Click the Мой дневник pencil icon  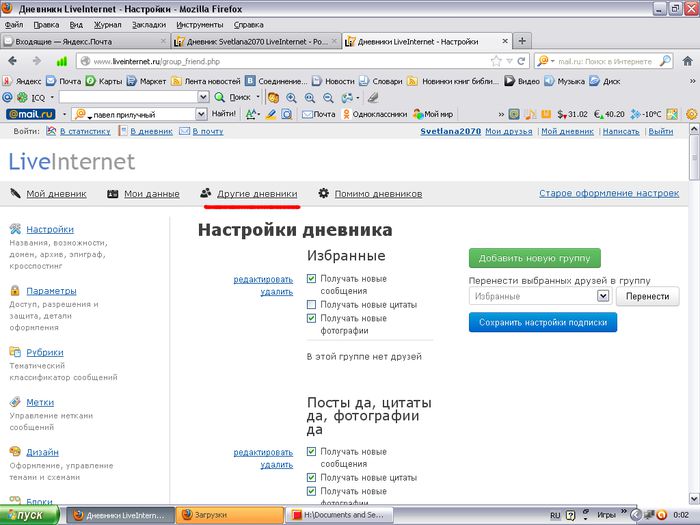point(15,193)
